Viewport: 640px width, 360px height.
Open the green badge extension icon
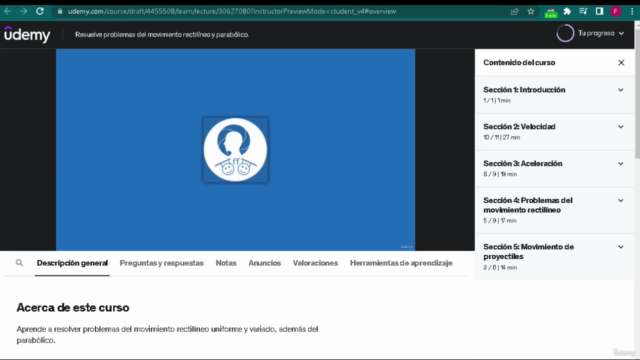pos(551,13)
